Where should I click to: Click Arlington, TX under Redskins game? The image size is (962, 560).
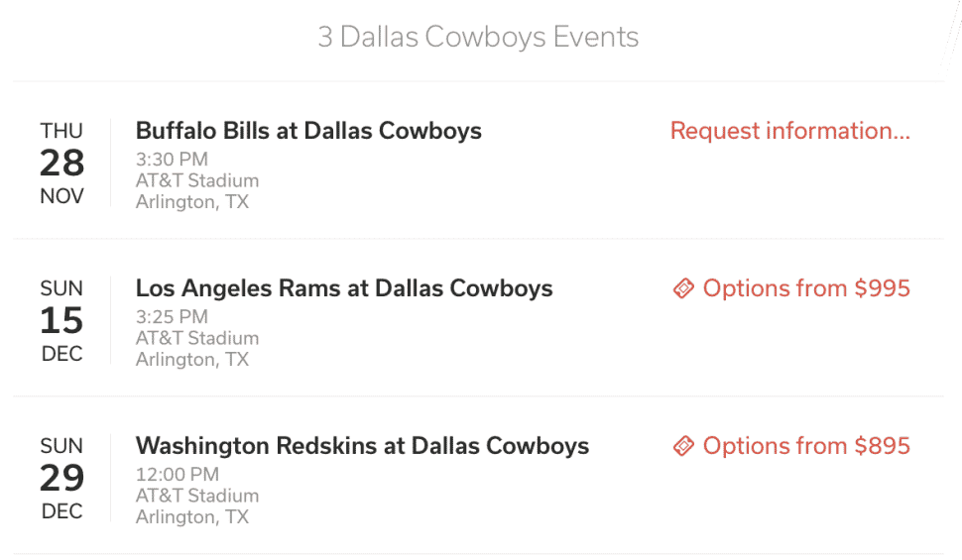[192, 517]
